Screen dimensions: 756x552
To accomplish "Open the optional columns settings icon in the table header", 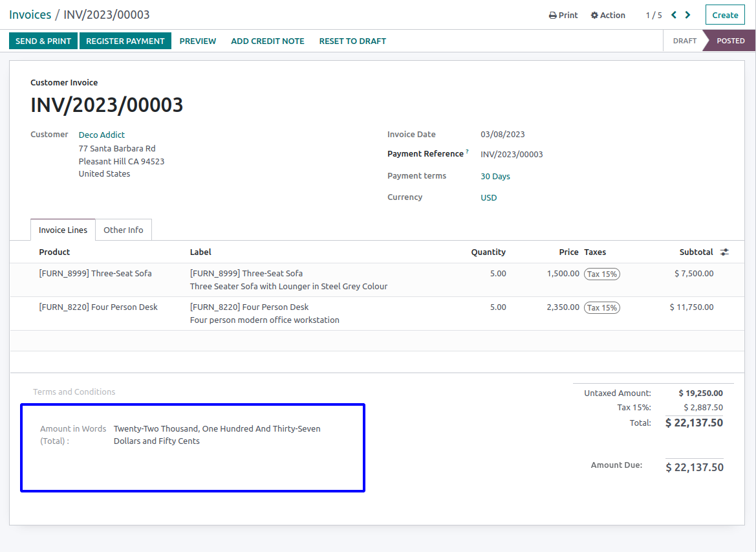I will (x=725, y=252).
